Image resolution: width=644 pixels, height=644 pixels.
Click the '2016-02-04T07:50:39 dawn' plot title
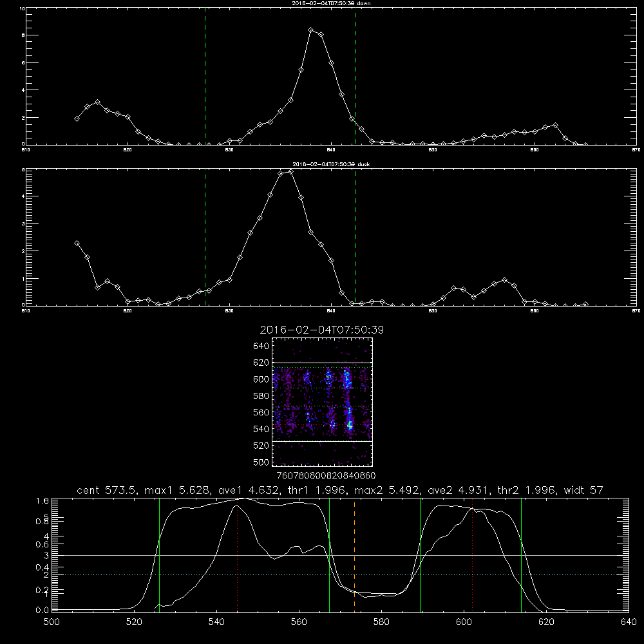pos(331,3)
